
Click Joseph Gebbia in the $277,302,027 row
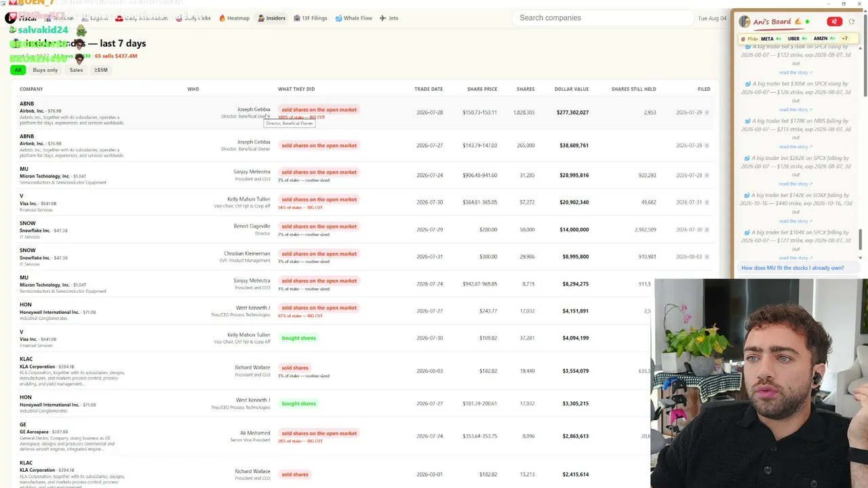[x=254, y=109]
